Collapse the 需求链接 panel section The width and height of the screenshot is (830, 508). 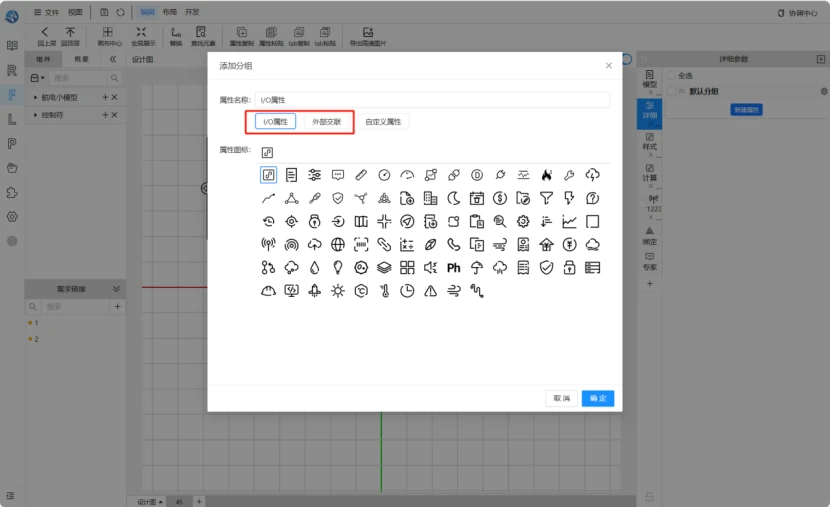tap(116, 289)
